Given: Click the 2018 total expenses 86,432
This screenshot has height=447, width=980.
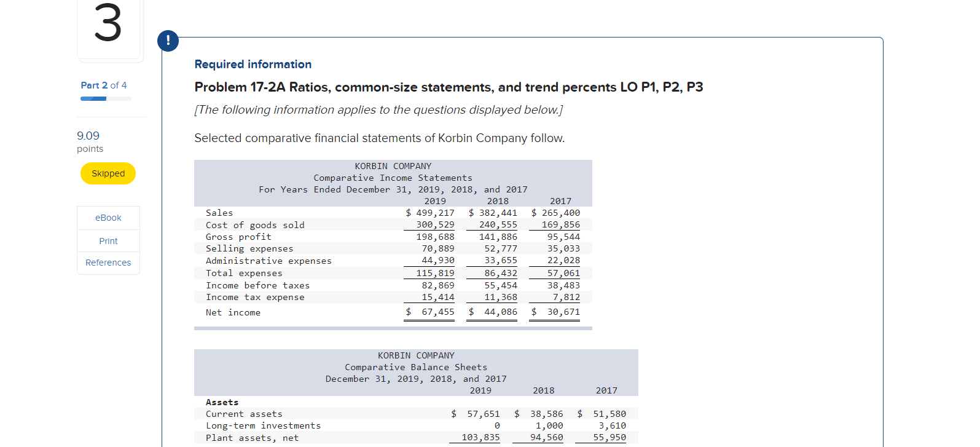Looking at the screenshot, I should coord(501,273).
